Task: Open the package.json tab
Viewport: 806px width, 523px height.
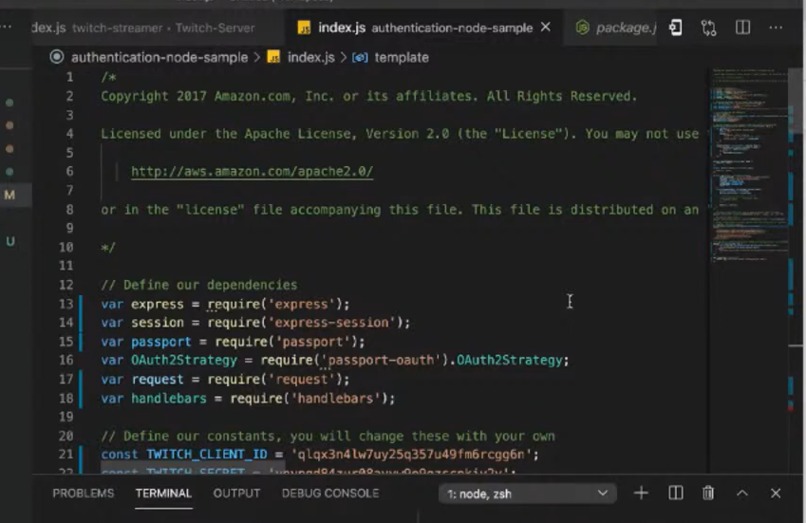Action: coord(614,28)
